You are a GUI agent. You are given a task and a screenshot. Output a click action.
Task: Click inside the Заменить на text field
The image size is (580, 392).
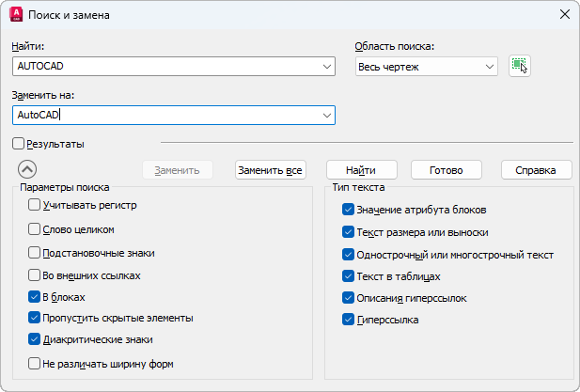pyautogui.click(x=169, y=116)
